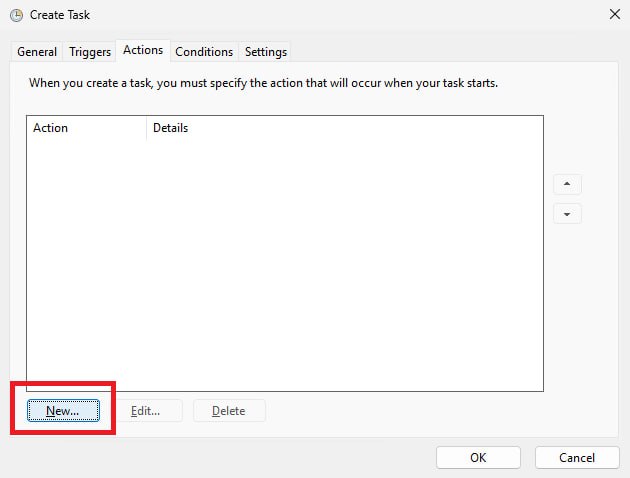
Task: Move action down with the down arrow
Action: 567,214
